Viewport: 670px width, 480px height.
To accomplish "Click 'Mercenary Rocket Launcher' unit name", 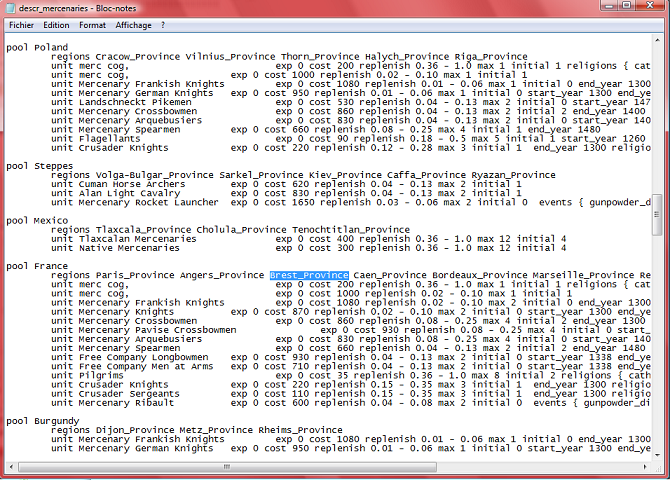I will (x=149, y=203).
